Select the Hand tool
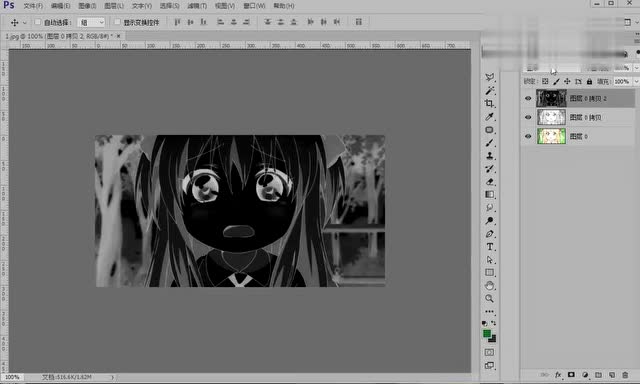 click(490, 286)
